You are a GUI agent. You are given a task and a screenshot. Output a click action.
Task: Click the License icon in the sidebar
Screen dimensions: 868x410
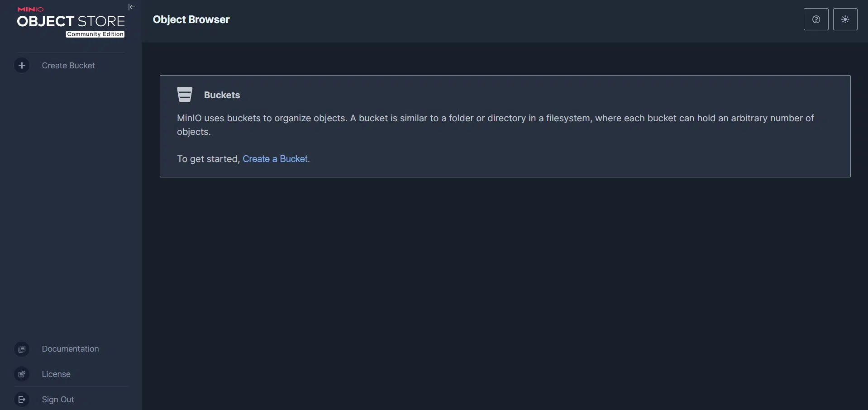22,374
